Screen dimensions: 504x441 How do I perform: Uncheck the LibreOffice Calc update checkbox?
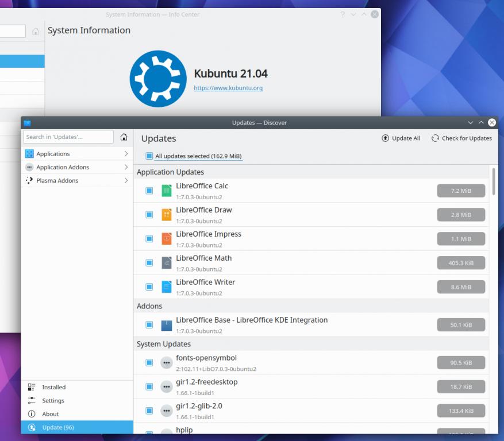coord(149,191)
